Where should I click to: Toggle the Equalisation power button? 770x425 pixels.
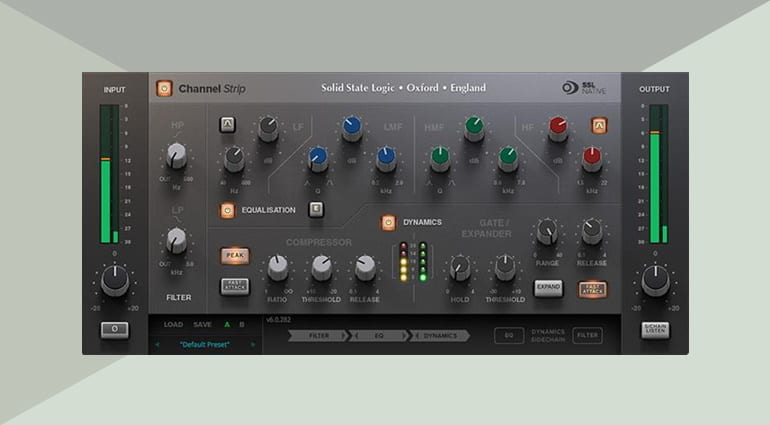[227, 210]
